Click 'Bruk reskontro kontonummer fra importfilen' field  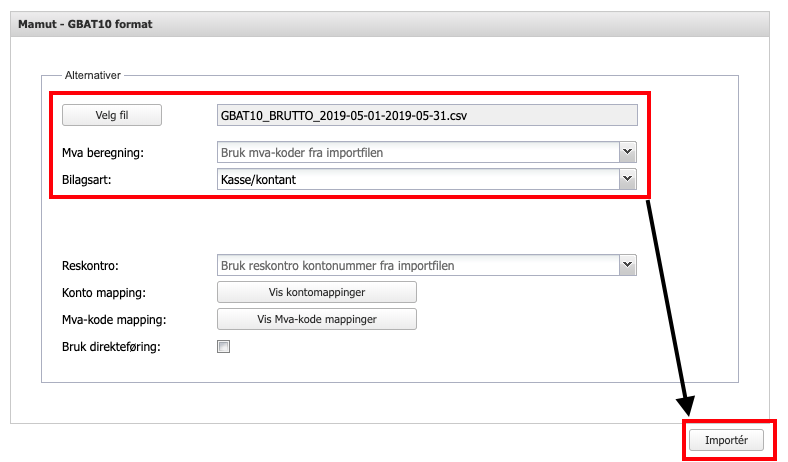point(417,265)
